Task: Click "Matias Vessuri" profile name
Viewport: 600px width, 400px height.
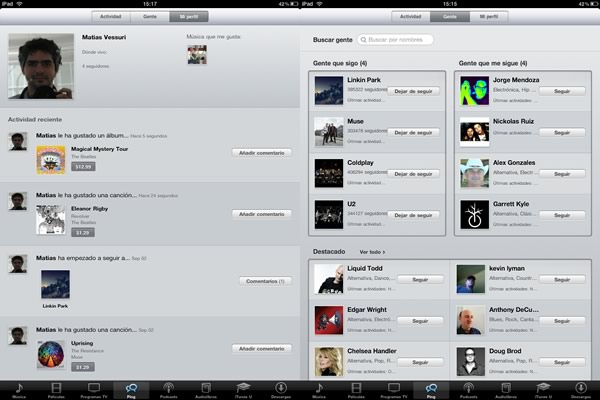Action: coord(104,37)
